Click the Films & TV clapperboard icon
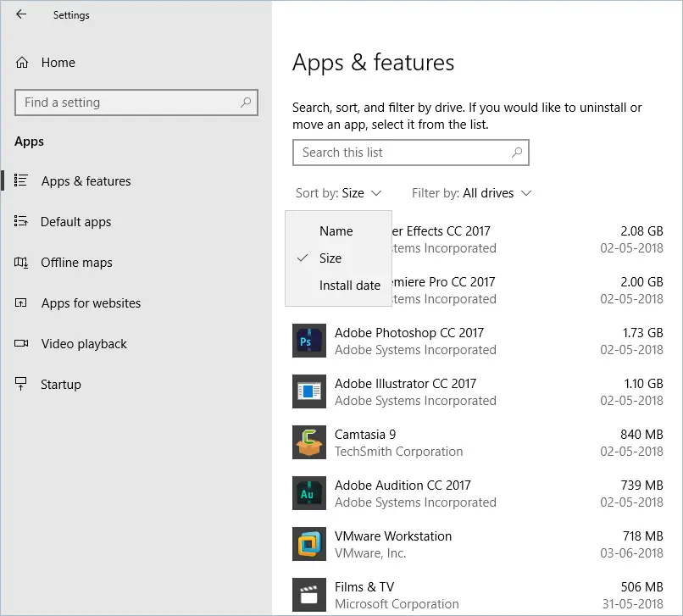The height and width of the screenshot is (616, 683). click(309, 595)
